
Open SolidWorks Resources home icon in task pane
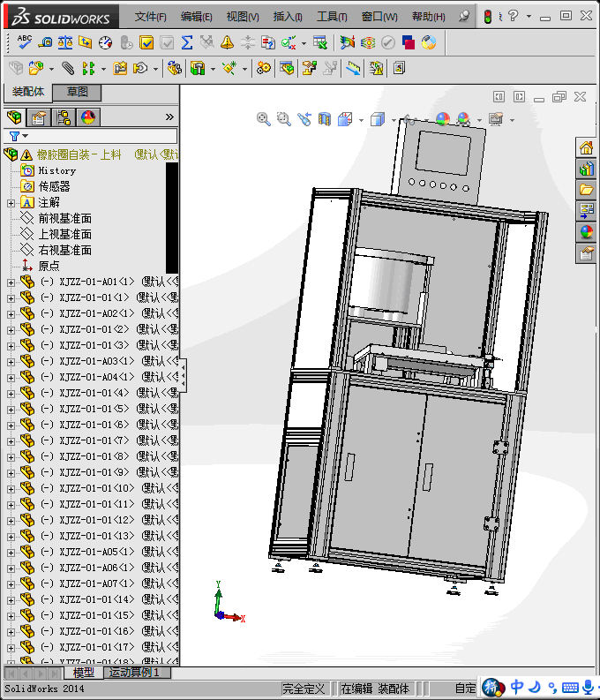click(586, 147)
